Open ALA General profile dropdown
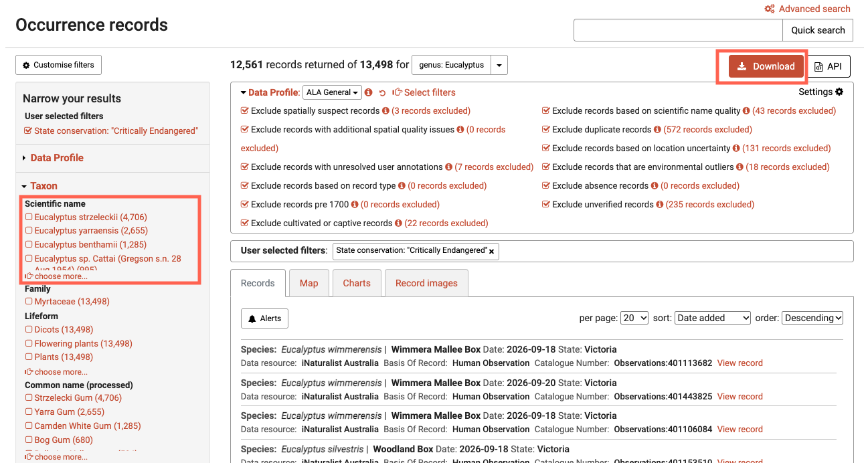This screenshot has width=868, height=463. tap(333, 92)
